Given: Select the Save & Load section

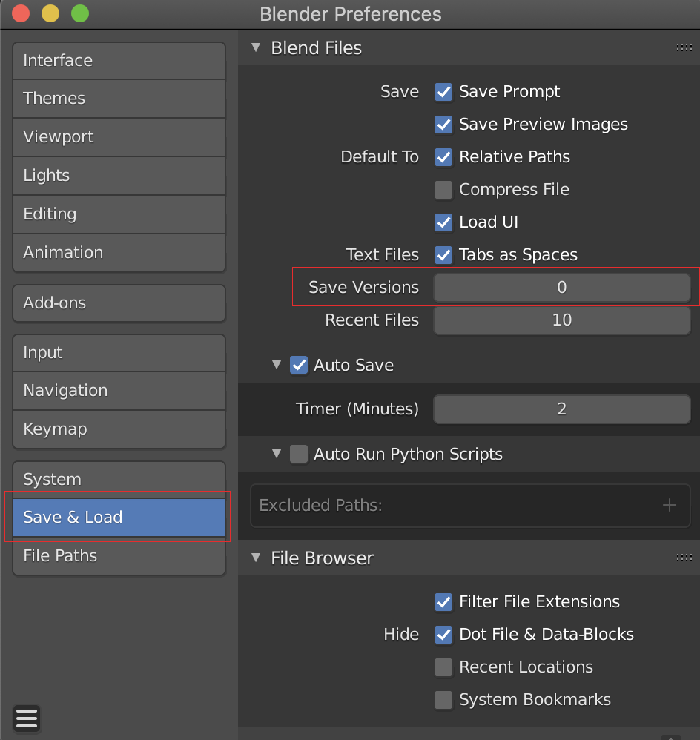Looking at the screenshot, I should (x=119, y=518).
